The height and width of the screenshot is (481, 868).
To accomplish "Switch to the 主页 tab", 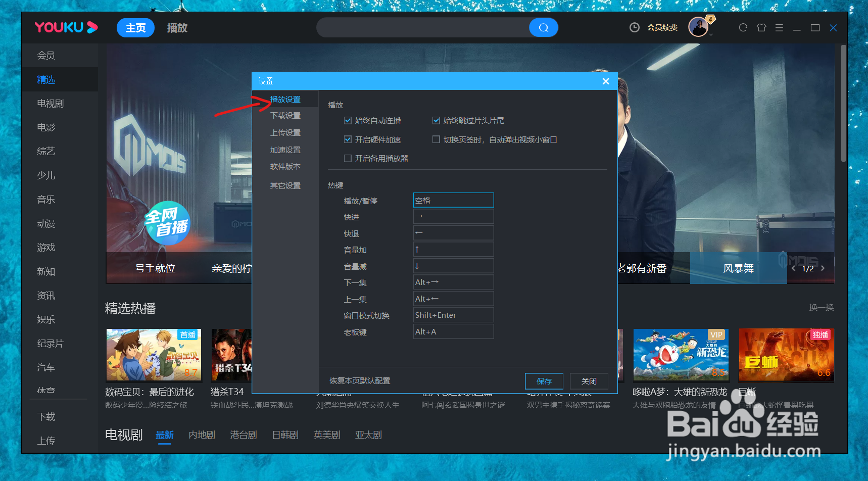I will tap(135, 28).
